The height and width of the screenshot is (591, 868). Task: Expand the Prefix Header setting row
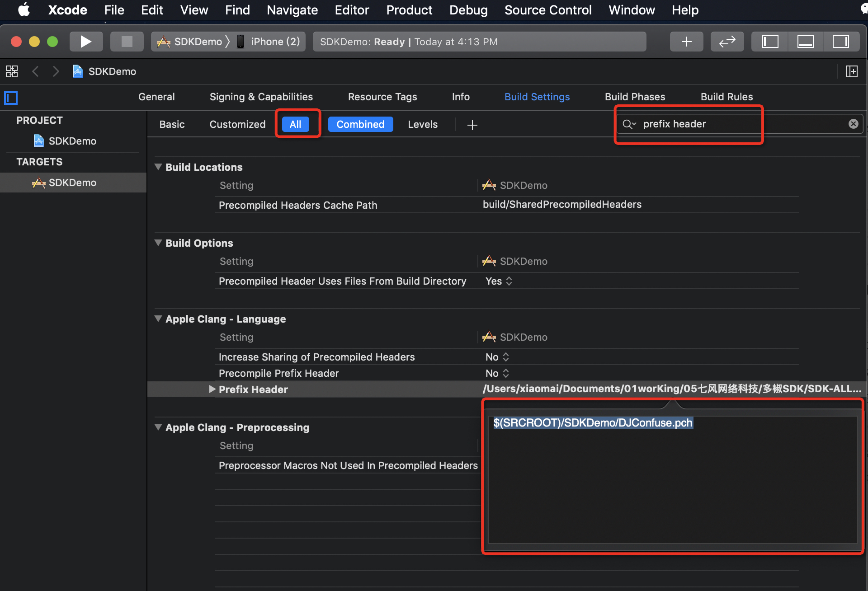pos(212,389)
